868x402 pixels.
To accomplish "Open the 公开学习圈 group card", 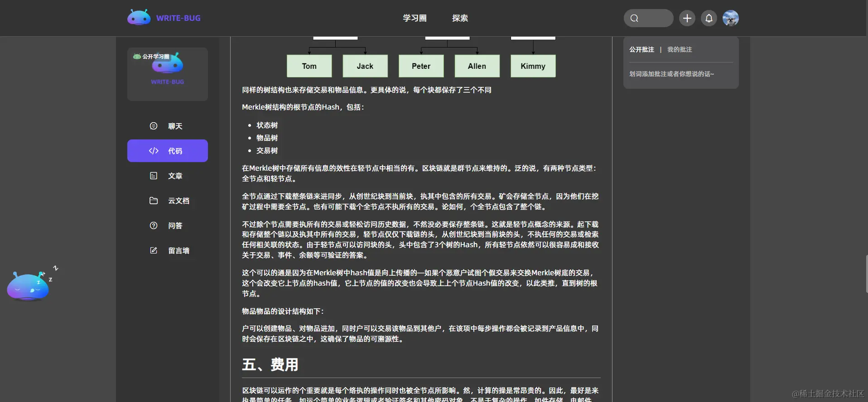I will click(x=168, y=74).
